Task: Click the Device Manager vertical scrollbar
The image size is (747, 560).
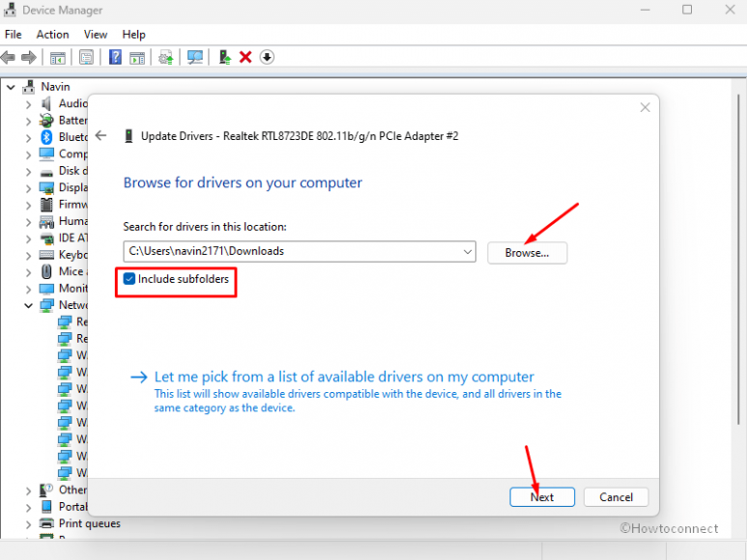Action: pos(738,260)
